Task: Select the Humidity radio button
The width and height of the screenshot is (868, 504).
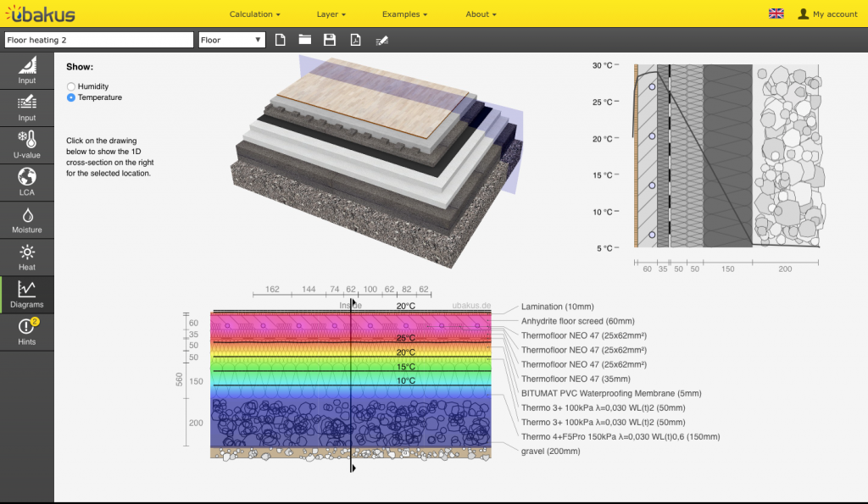Action: [x=71, y=86]
